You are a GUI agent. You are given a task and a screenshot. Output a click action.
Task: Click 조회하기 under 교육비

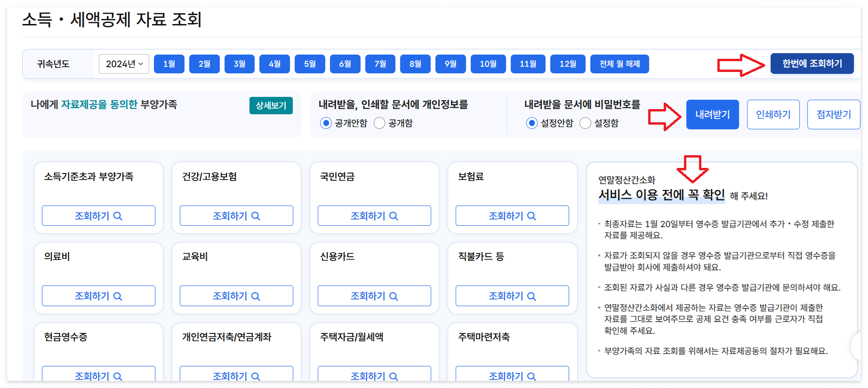(x=236, y=296)
